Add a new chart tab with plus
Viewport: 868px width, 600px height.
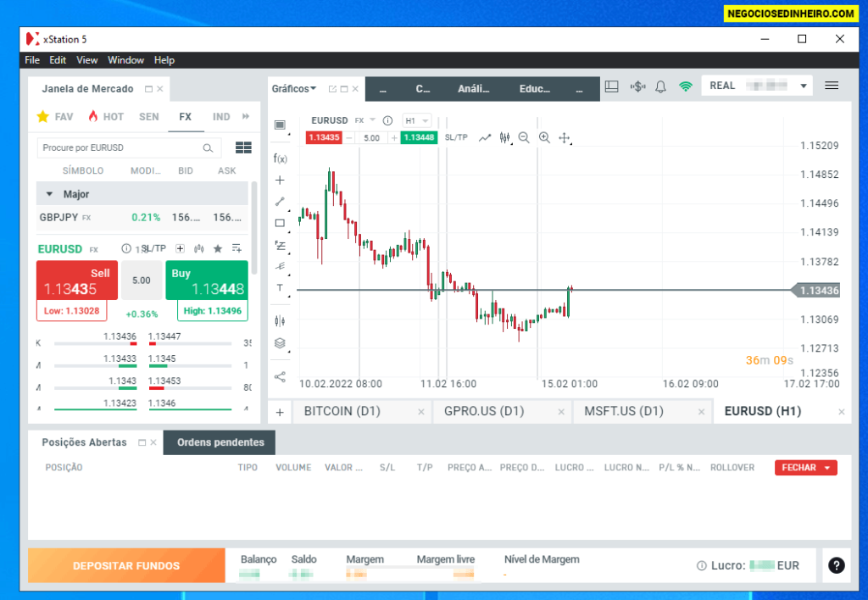point(280,413)
